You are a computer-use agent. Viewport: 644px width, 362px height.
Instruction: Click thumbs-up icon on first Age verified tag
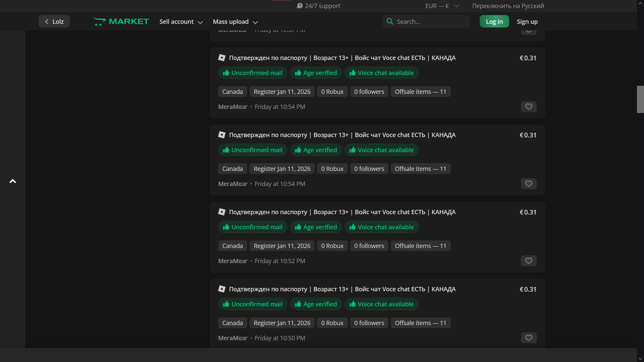tap(298, 73)
